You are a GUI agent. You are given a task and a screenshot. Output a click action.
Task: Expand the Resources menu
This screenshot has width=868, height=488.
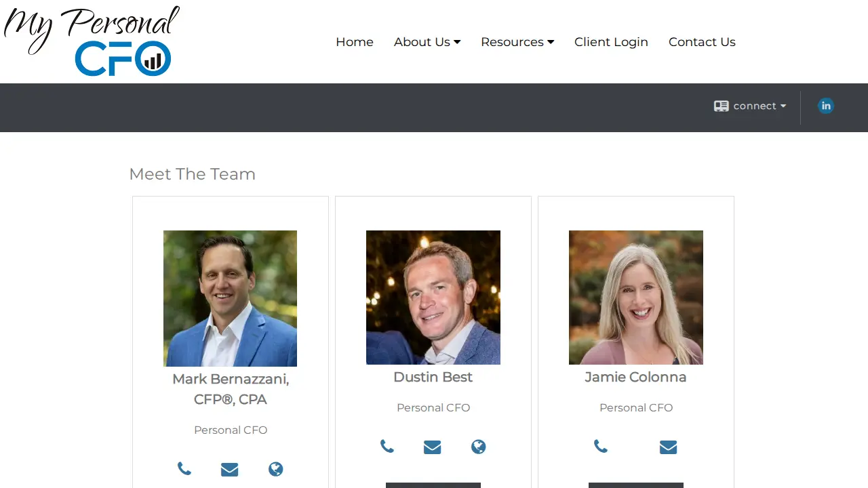coord(517,42)
